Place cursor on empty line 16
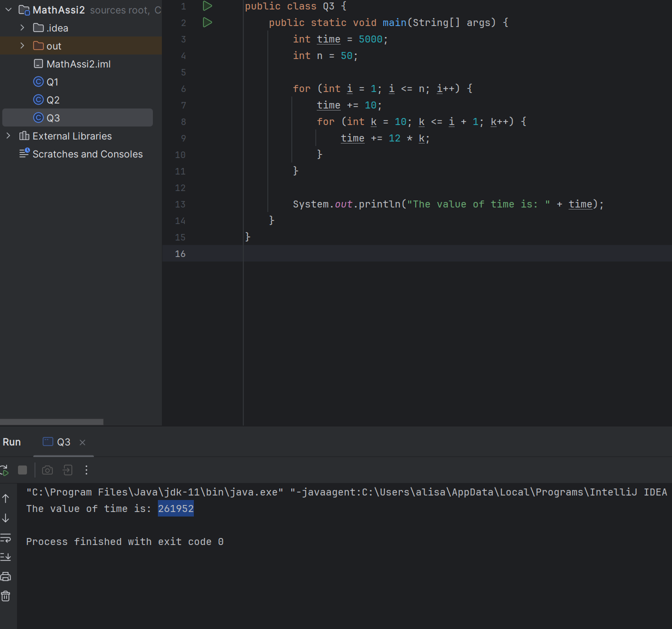 click(x=457, y=253)
